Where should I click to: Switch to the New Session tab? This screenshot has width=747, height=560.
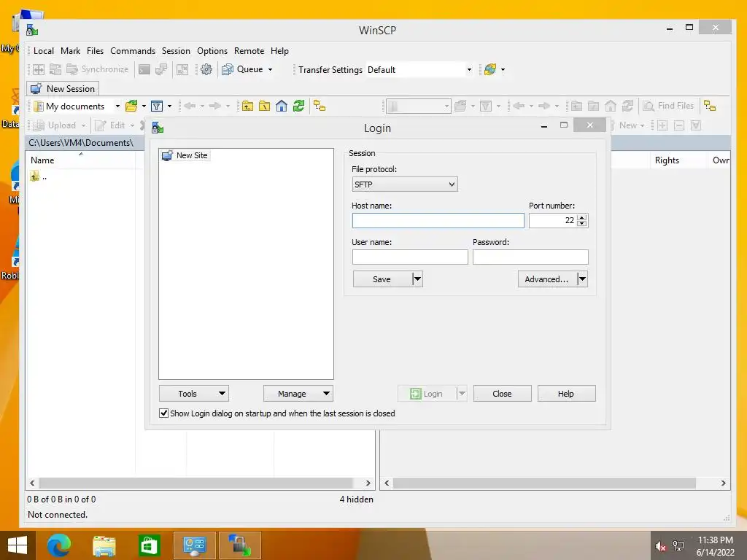(63, 88)
